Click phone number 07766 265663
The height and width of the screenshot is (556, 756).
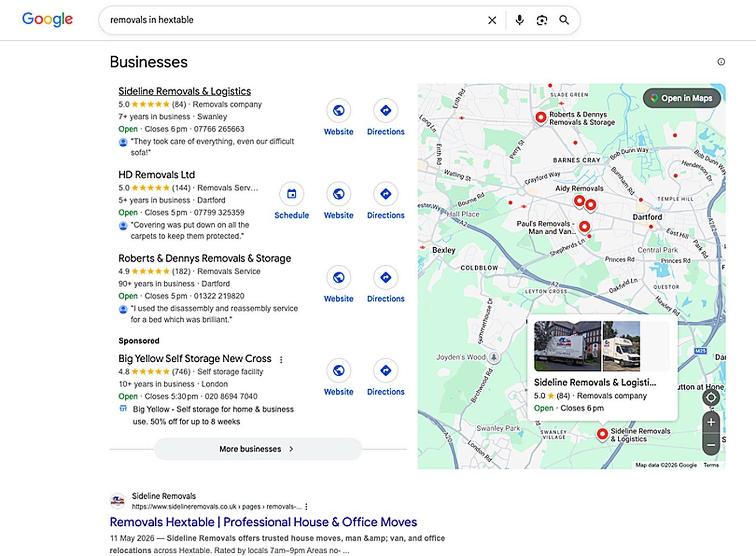pos(219,129)
